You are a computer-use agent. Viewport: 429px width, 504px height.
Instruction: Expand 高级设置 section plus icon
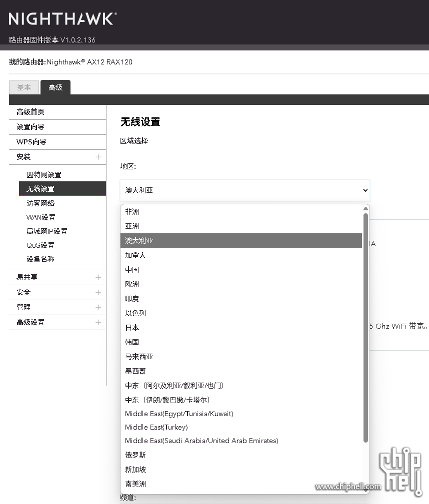click(98, 322)
